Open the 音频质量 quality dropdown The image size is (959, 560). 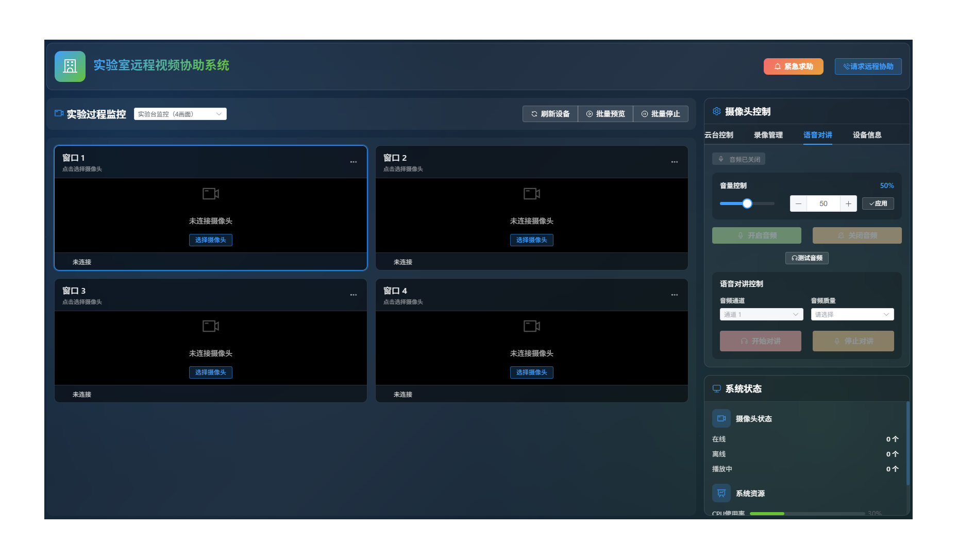tap(852, 314)
